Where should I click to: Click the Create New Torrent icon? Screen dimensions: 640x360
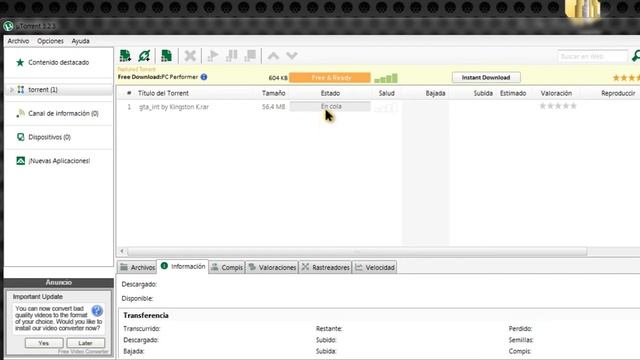[166, 56]
